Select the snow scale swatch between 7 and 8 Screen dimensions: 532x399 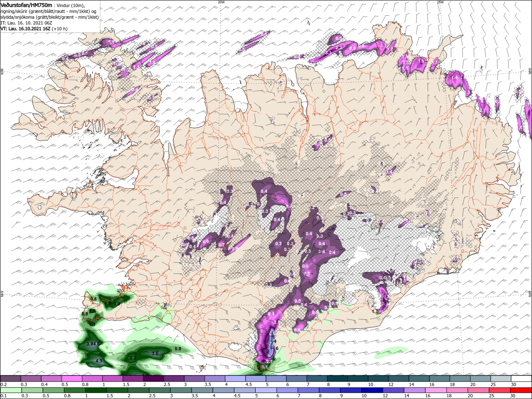coord(317,379)
